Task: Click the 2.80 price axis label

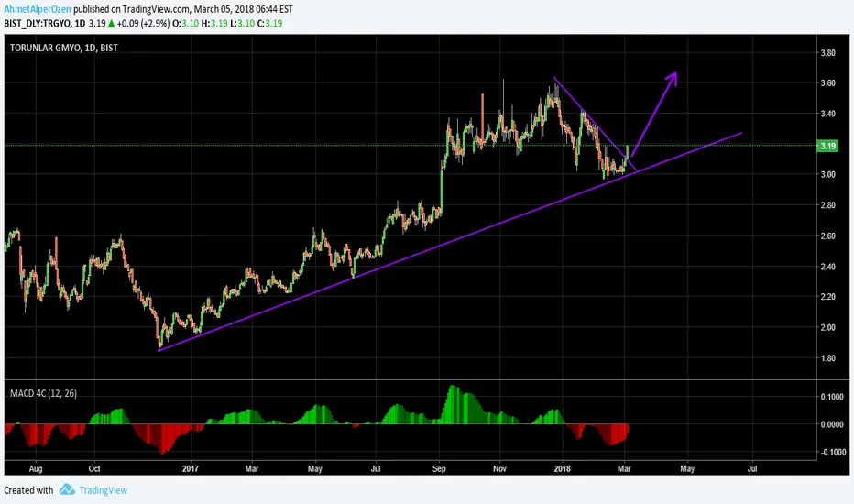Action: coord(827,205)
